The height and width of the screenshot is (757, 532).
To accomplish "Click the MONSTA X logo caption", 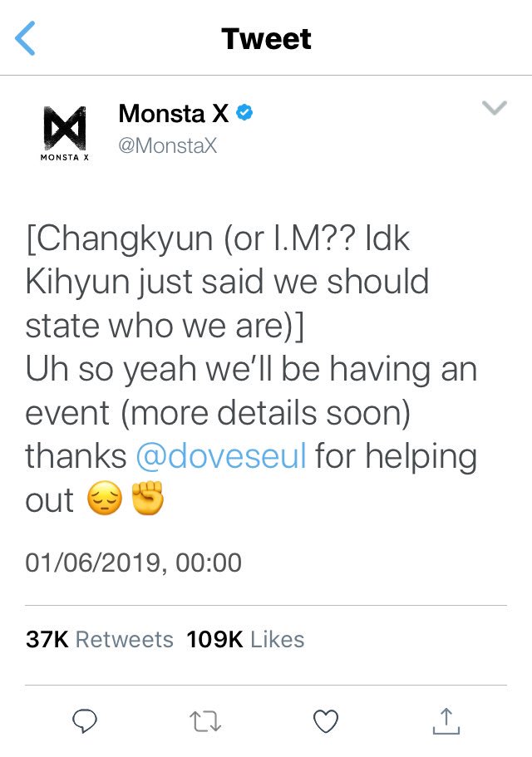I will [65, 157].
